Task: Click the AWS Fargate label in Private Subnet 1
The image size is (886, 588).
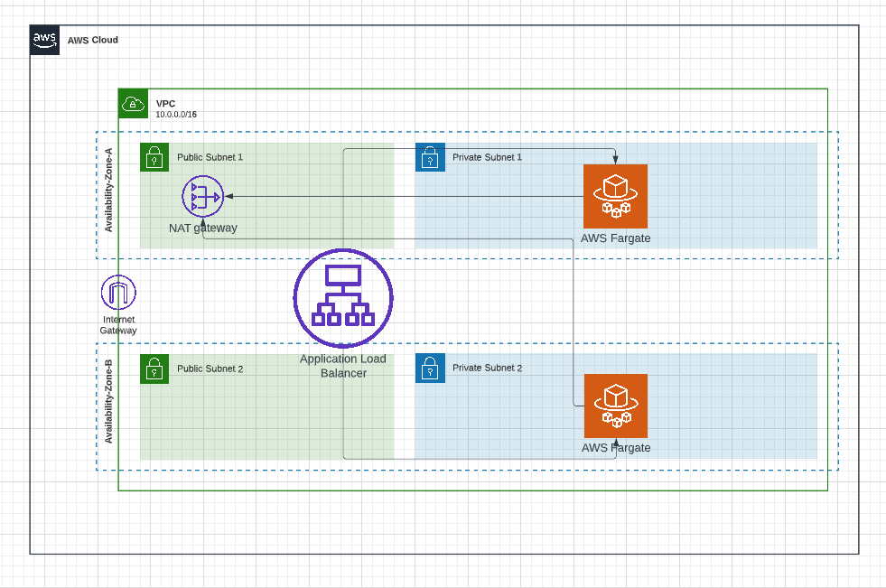Action: click(616, 238)
